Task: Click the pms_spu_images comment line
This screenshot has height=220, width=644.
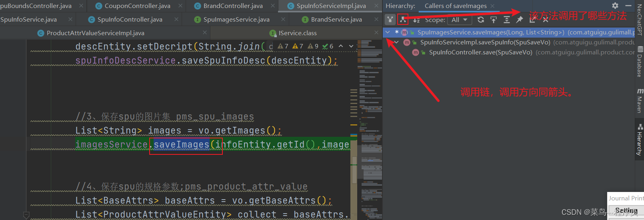Action: click(164, 116)
